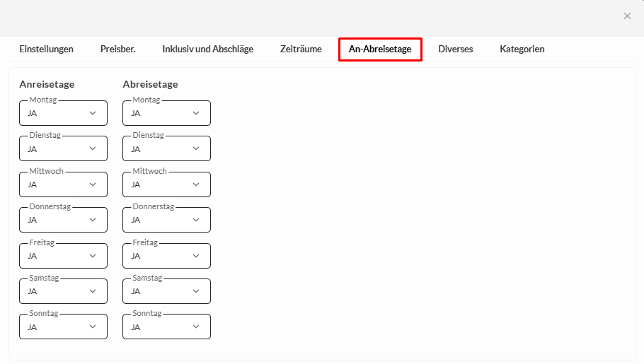Expand the Anreisetage Montag dropdown
This screenshot has width=644, height=364.
(64, 113)
